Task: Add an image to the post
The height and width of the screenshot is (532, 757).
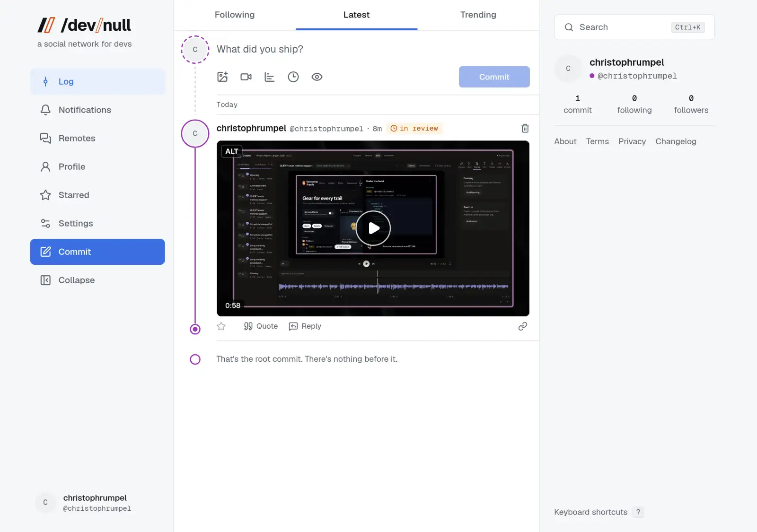Action: [x=222, y=77]
